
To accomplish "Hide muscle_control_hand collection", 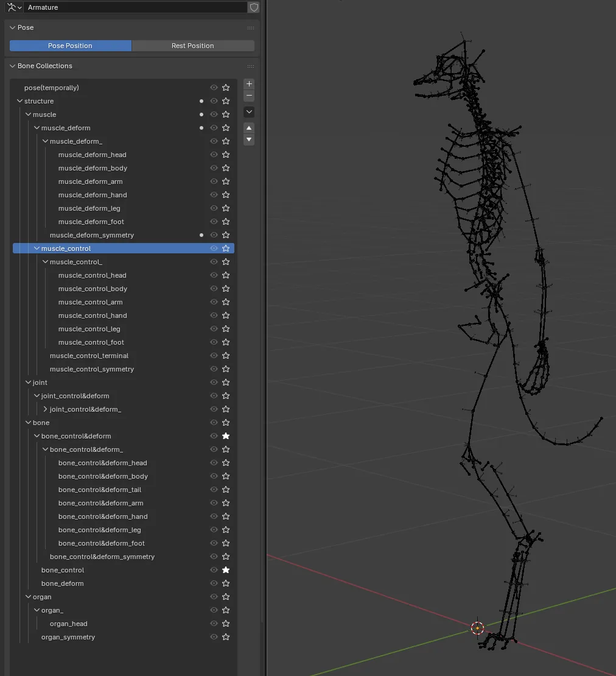I will click(214, 315).
